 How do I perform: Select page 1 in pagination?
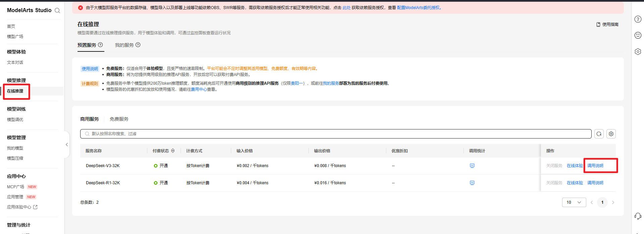click(x=602, y=202)
